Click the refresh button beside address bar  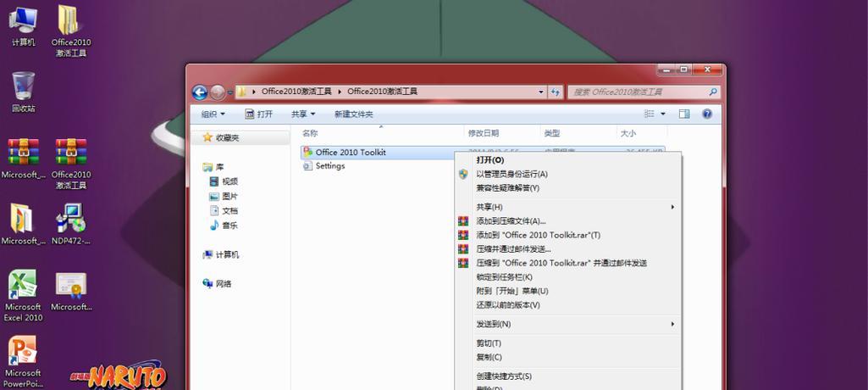coord(556,92)
